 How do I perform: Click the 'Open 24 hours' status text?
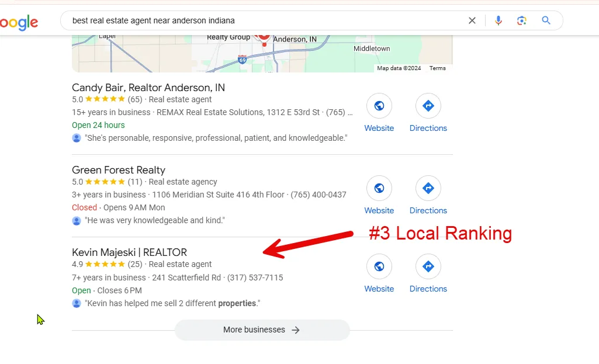98,125
